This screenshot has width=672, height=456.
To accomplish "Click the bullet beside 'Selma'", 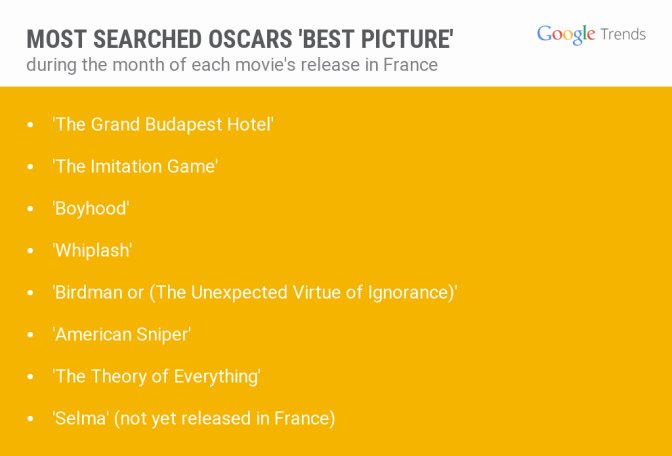I will (x=30, y=419).
